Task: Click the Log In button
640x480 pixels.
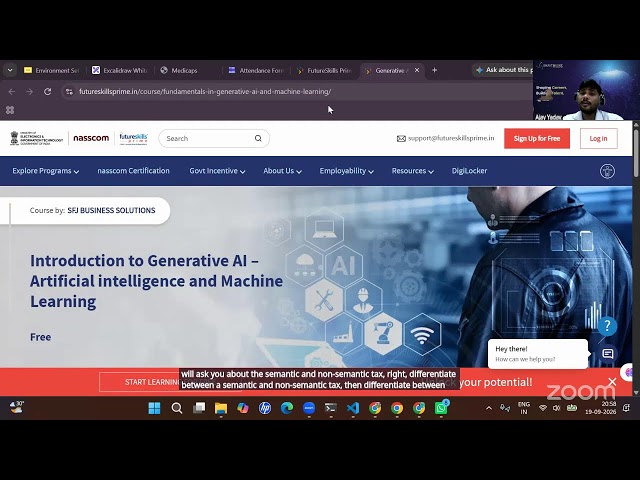Action: click(598, 138)
